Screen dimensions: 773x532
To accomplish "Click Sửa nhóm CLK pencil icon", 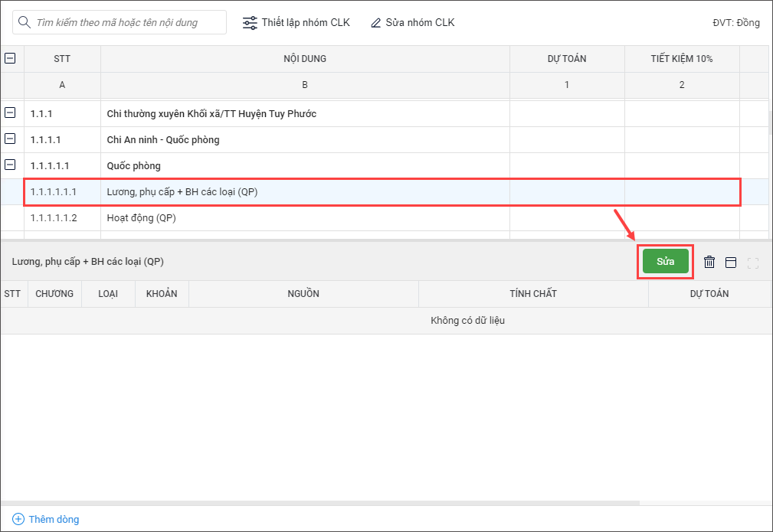I will click(x=375, y=23).
